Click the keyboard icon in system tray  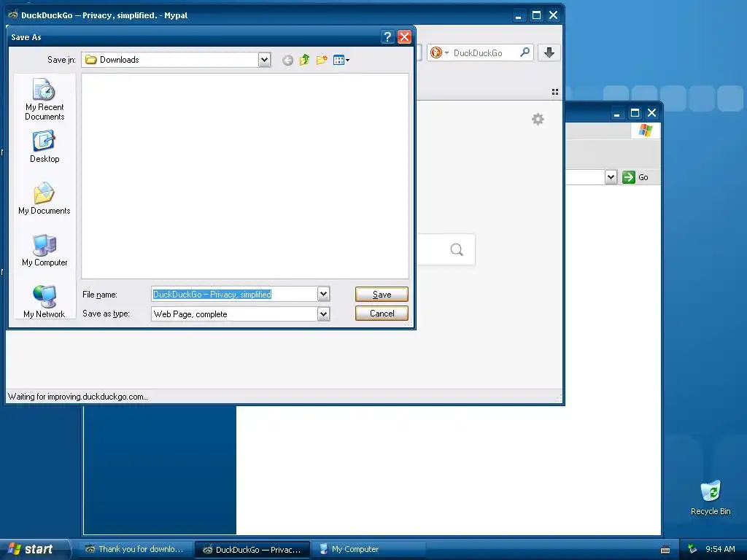tap(665, 550)
